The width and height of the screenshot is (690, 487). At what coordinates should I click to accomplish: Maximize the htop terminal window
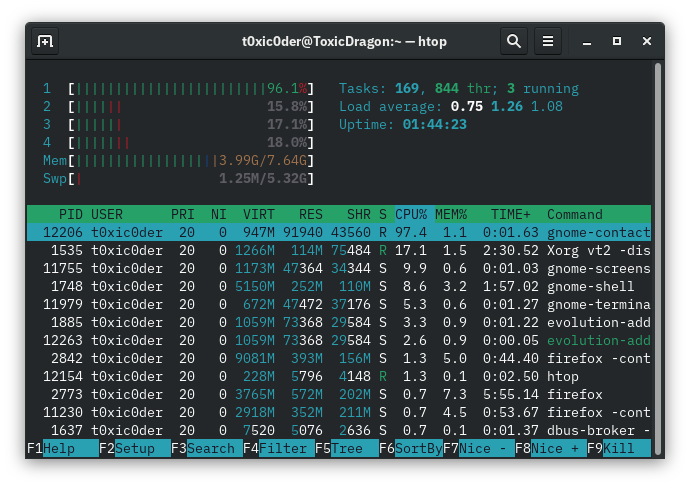[x=617, y=41]
